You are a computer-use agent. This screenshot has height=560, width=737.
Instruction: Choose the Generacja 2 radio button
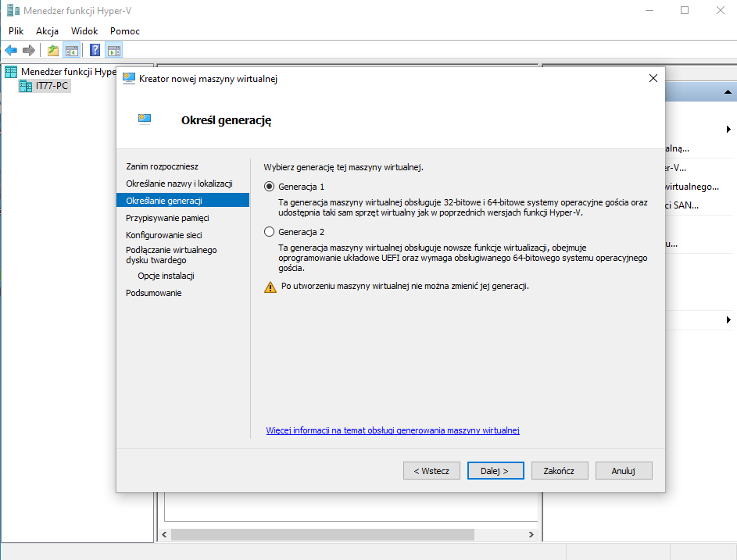(270, 232)
